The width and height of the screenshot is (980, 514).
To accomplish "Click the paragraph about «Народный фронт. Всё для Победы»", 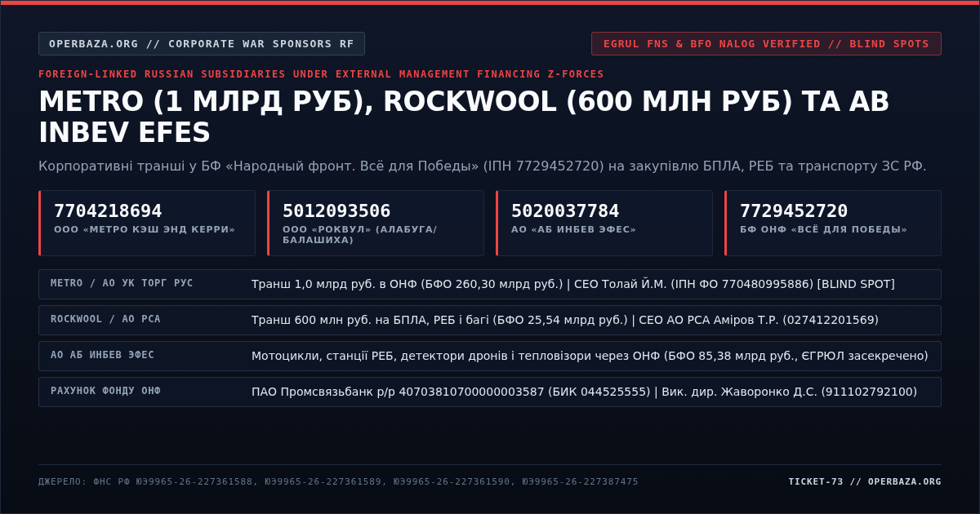I will point(483,166).
